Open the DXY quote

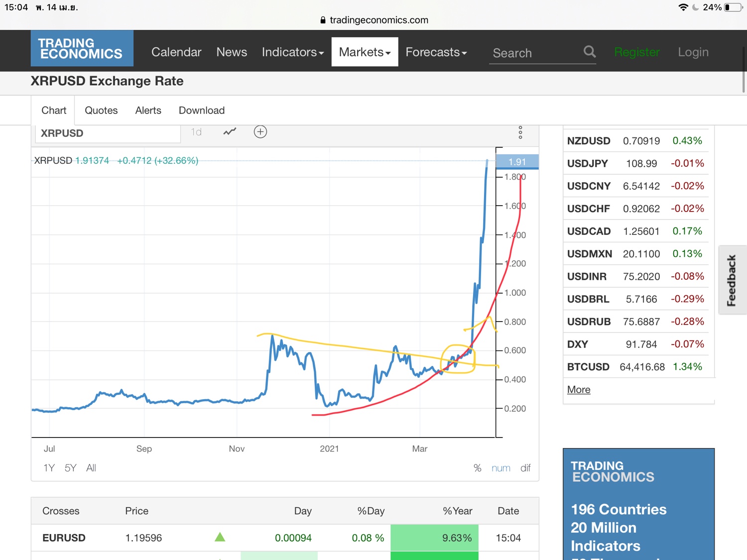pos(578,344)
